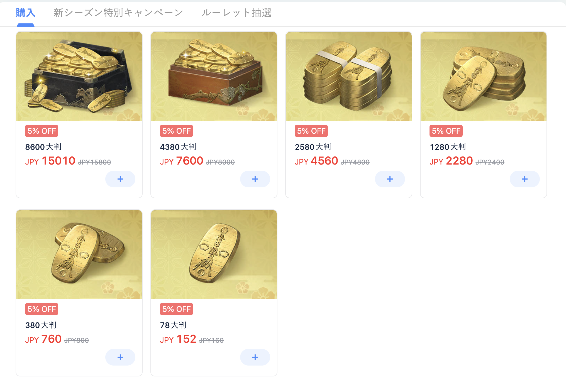Viewport: 566px width, 392px height.
Task: Select the two banded coin stacks image
Action: 349,76
